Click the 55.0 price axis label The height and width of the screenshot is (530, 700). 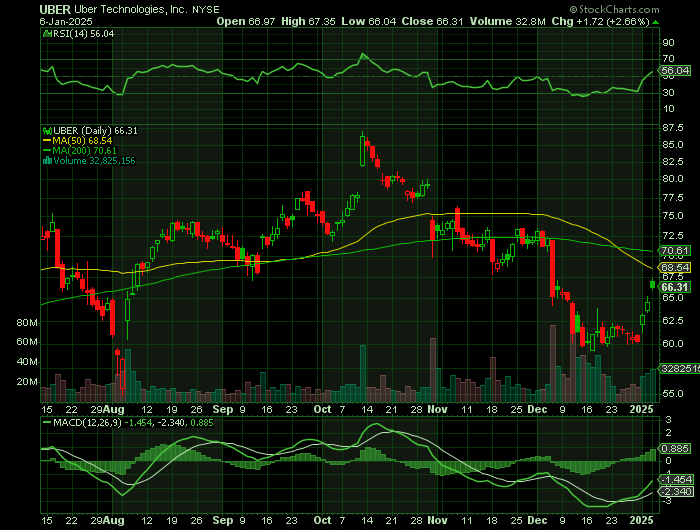click(x=673, y=394)
